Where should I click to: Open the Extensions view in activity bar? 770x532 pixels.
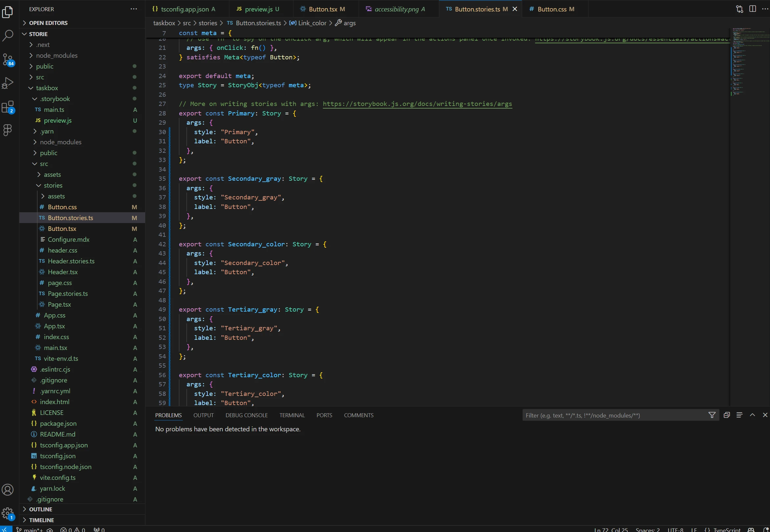(8, 107)
